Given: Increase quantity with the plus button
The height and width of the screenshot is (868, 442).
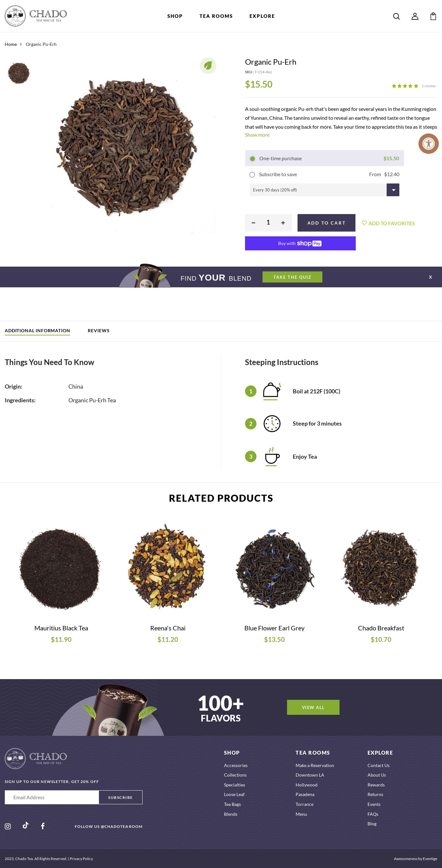Looking at the screenshot, I should (x=283, y=223).
